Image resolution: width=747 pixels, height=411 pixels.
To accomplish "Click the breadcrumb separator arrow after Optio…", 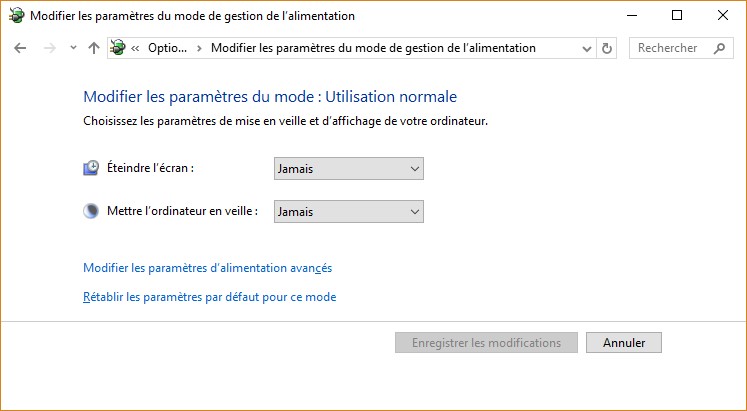I will (x=200, y=48).
